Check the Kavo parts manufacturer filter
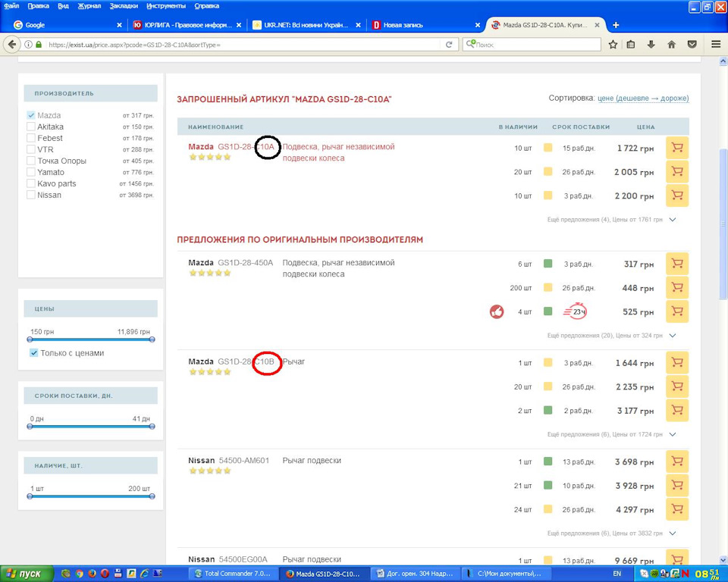728x582 pixels. pos(31,183)
